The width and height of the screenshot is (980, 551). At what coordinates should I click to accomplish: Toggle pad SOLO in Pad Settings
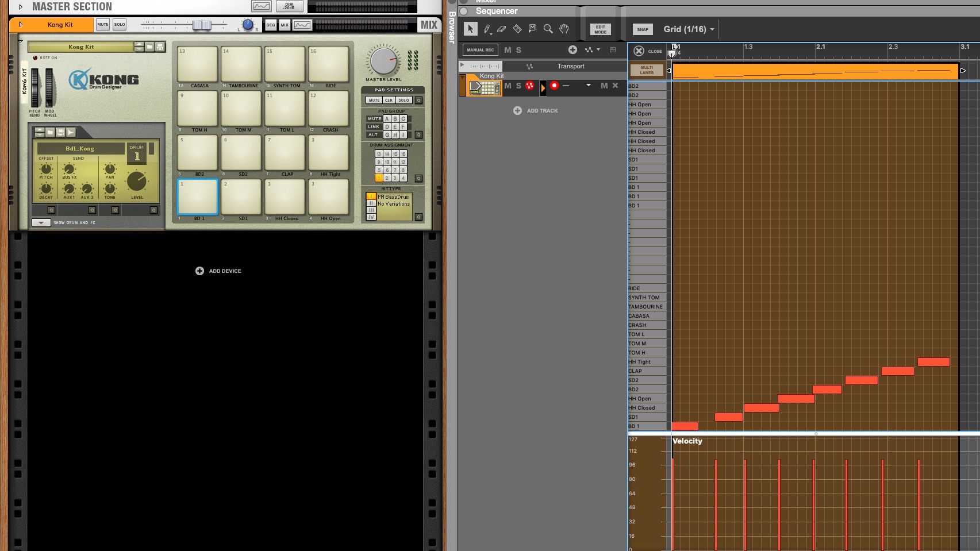click(404, 100)
